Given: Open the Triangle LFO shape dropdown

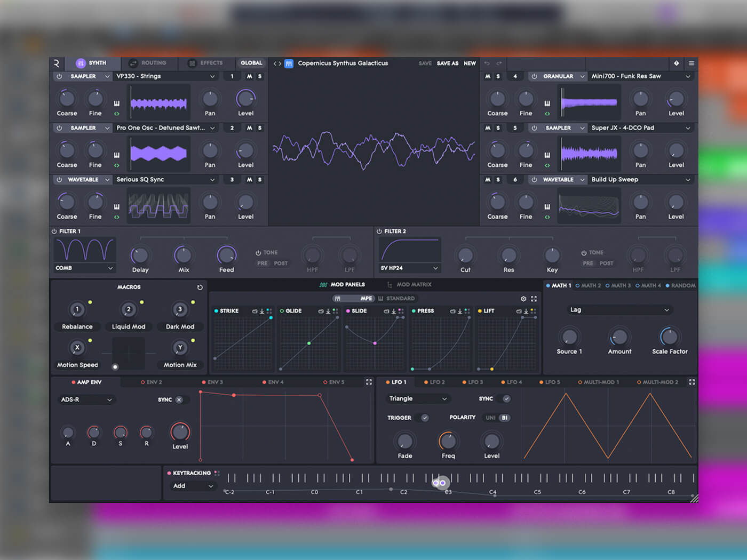Looking at the screenshot, I should click(x=418, y=399).
